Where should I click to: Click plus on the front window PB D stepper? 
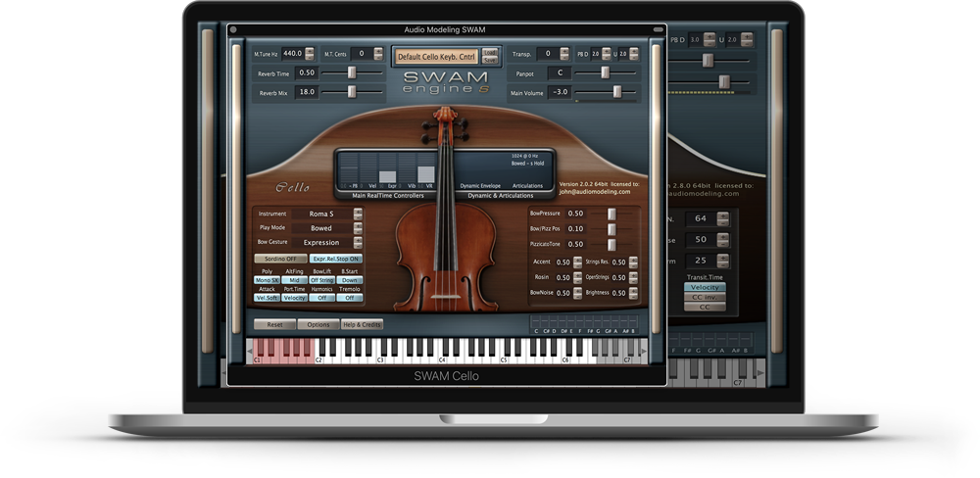(x=607, y=51)
